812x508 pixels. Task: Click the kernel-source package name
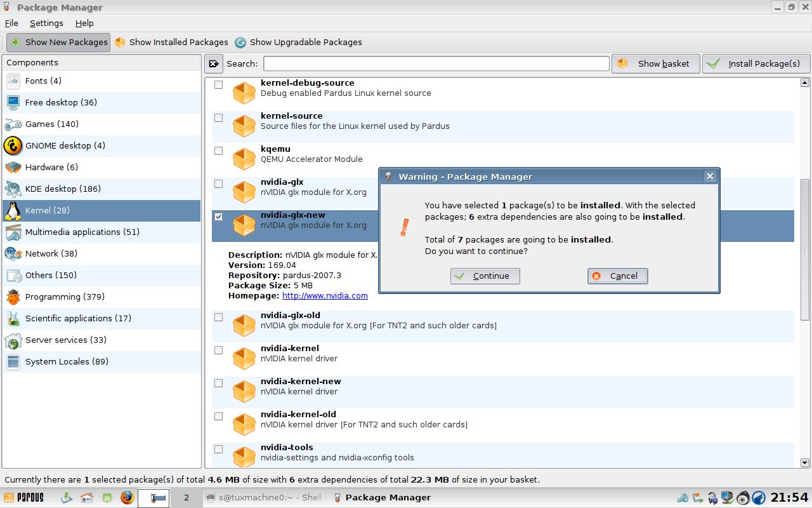[x=292, y=116]
